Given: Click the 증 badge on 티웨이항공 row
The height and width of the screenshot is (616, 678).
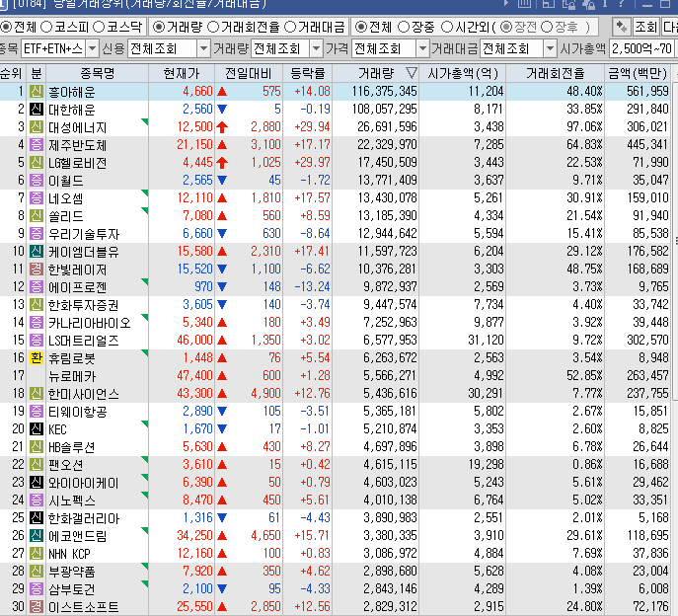Looking at the screenshot, I should [37, 411].
